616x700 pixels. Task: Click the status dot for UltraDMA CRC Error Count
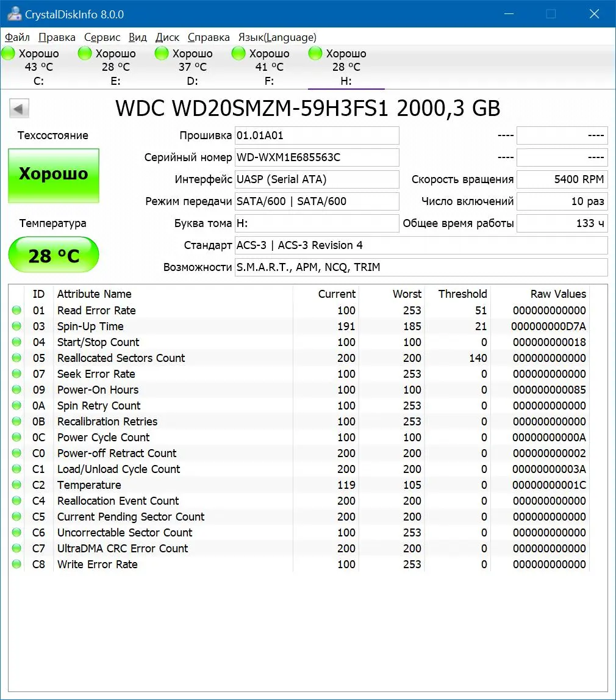pos(16,548)
